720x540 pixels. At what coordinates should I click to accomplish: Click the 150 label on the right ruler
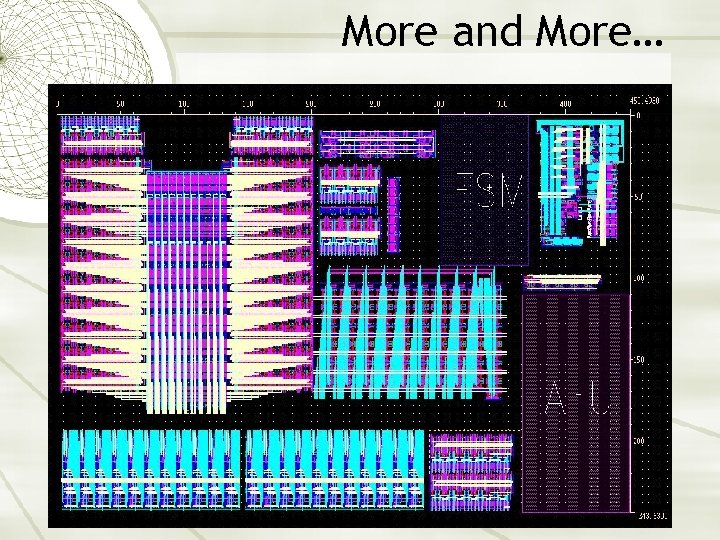click(639, 360)
